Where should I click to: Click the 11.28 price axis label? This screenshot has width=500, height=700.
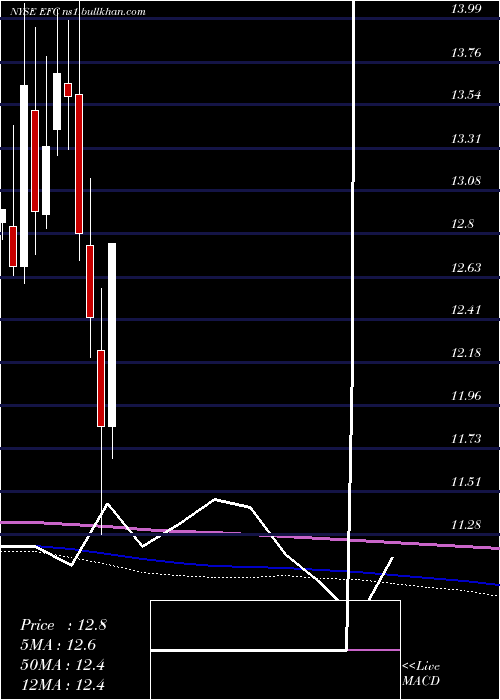(466, 525)
